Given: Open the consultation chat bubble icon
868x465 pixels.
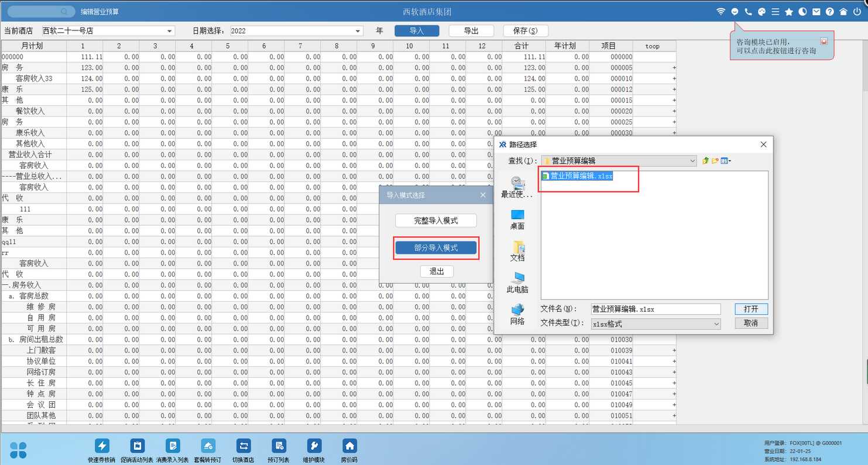Looking at the screenshot, I should 735,12.
